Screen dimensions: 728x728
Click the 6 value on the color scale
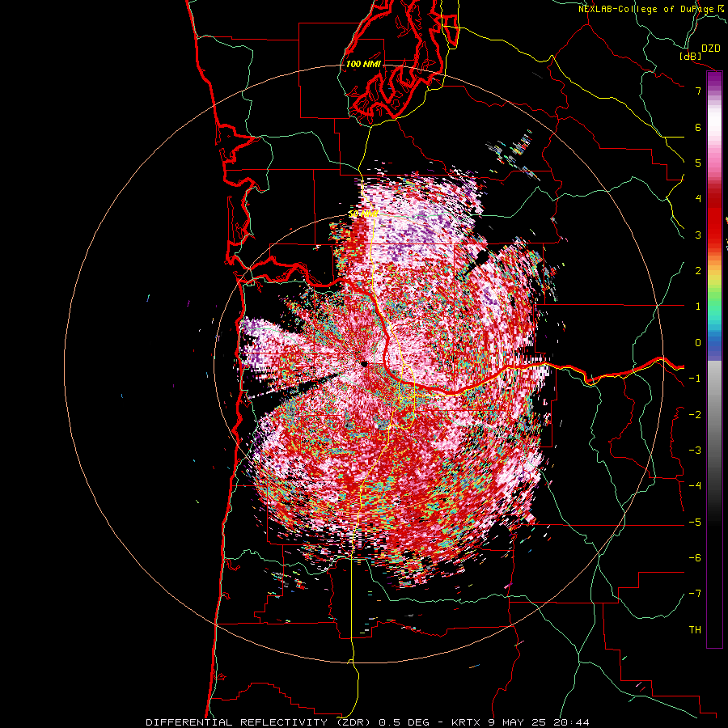tap(698, 127)
